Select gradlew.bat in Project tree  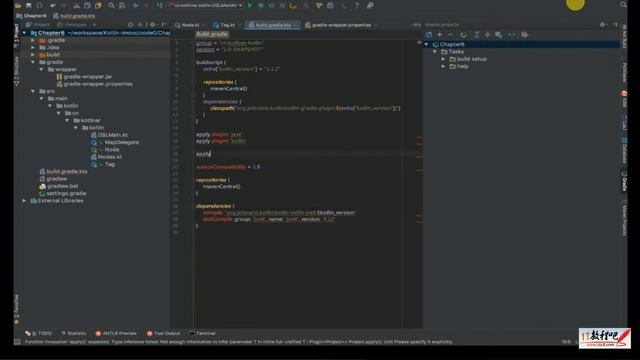[x=59, y=186]
